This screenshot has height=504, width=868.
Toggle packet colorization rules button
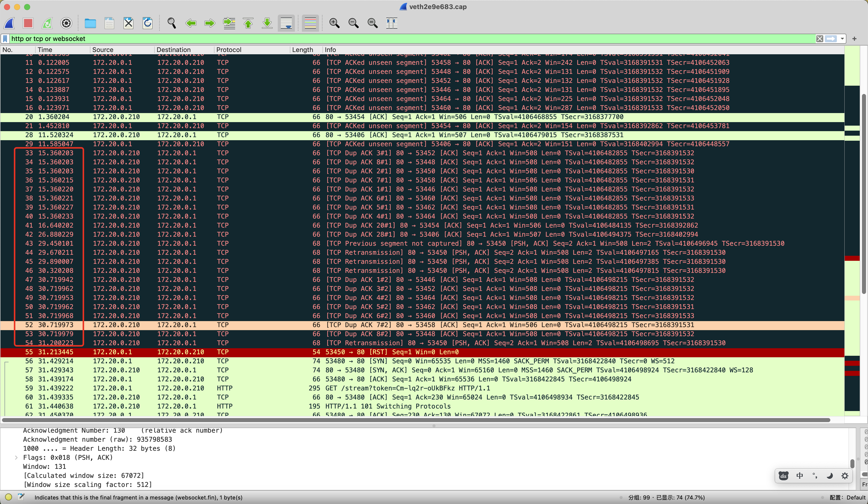click(310, 23)
